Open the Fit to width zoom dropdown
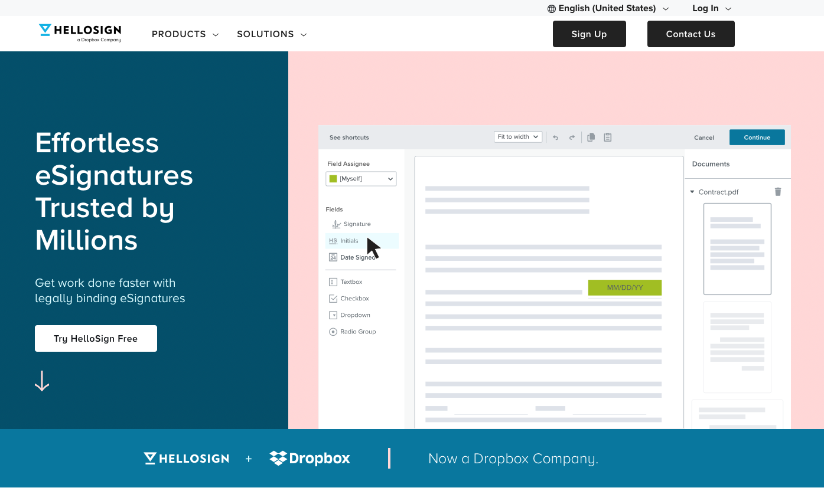 [518, 137]
